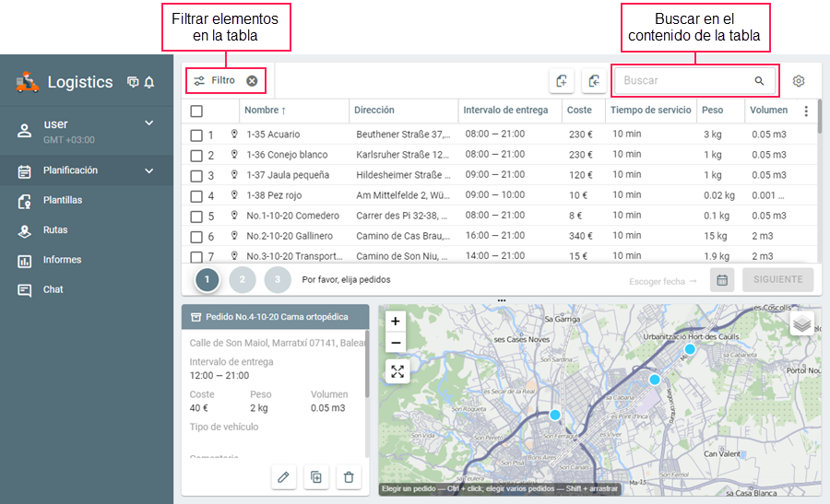The image size is (830, 504).
Task: Go to Rutas in the sidebar
Action: point(55,230)
